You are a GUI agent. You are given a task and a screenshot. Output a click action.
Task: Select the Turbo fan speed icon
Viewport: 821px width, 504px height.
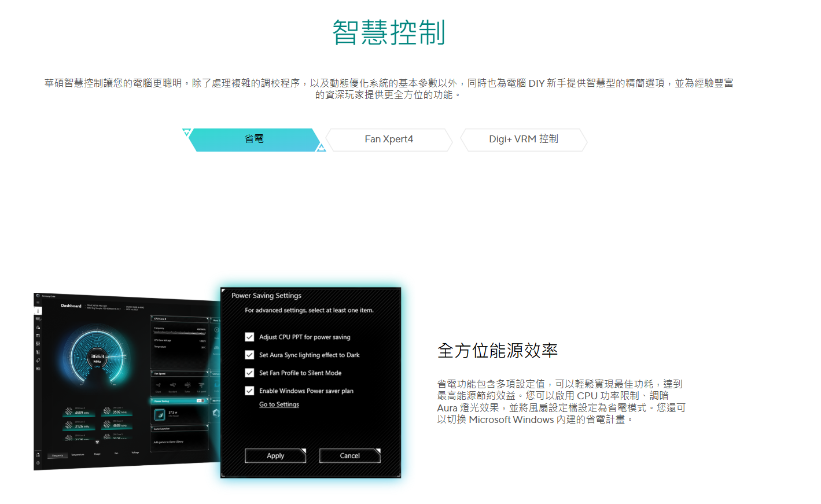[187, 386]
